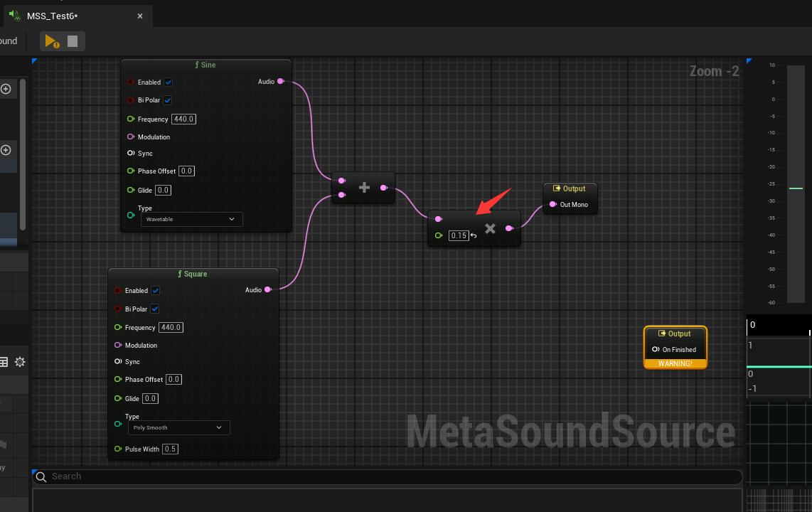Click the Multiply node's audio output pin

pos(509,228)
